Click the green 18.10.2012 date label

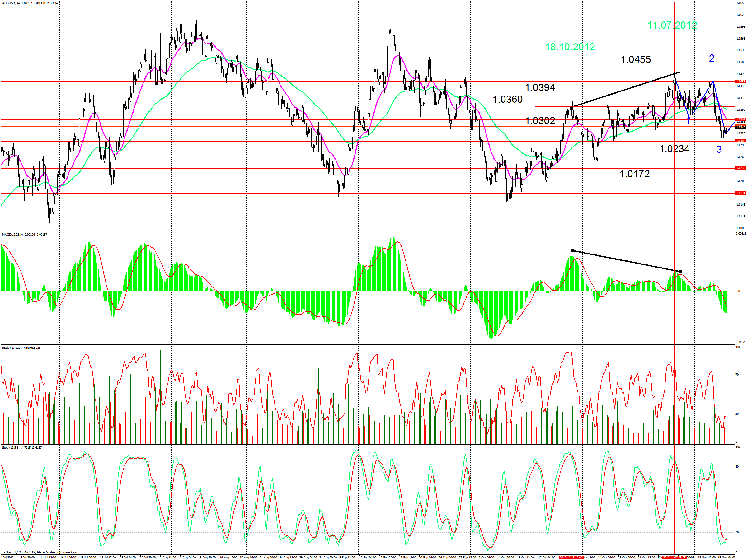tap(570, 47)
